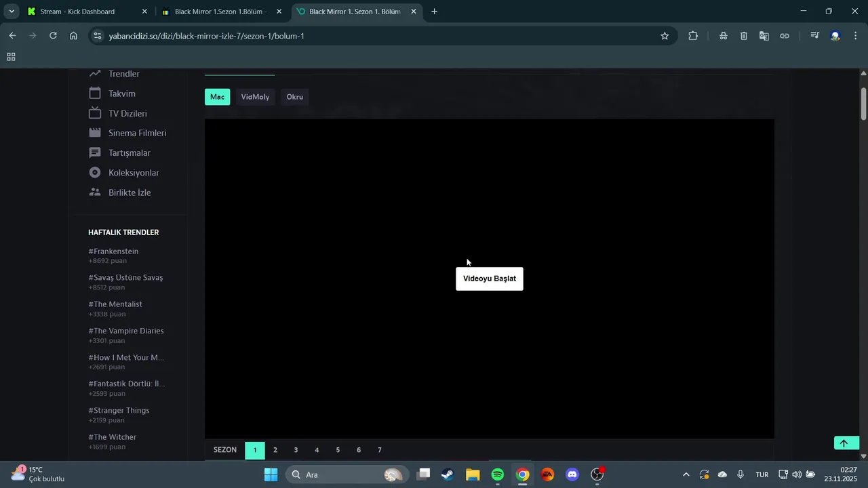This screenshot has width=868, height=488.
Task: Switch to the Okru video source
Action: coord(294,97)
